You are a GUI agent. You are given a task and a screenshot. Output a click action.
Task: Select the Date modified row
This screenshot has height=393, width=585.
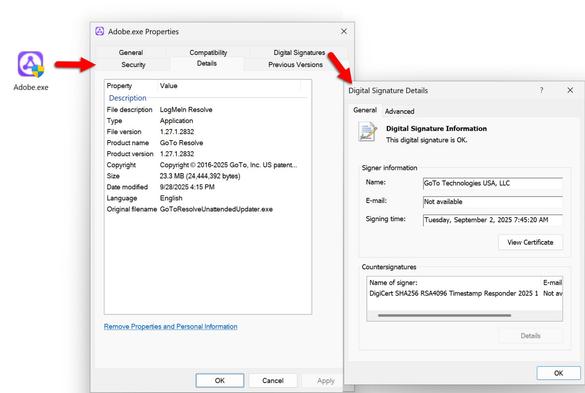pos(208,187)
